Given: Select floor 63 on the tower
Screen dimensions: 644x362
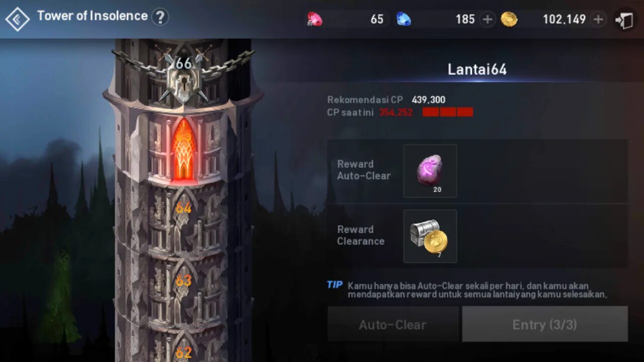Looking at the screenshot, I should [x=184, y=281].
